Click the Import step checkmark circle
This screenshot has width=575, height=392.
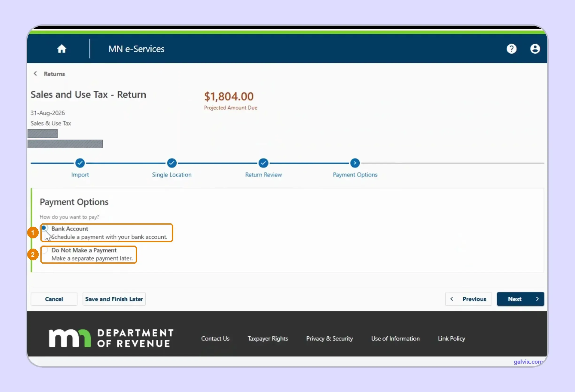[80, 163]
